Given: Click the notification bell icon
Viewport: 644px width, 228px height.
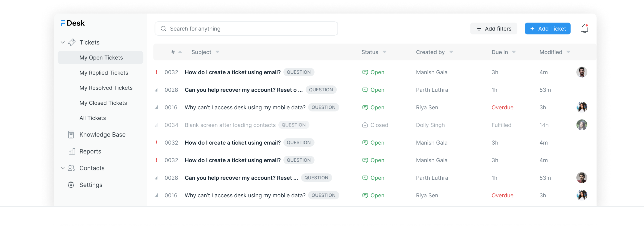Looking at the screenshot, I should (584, 29).
